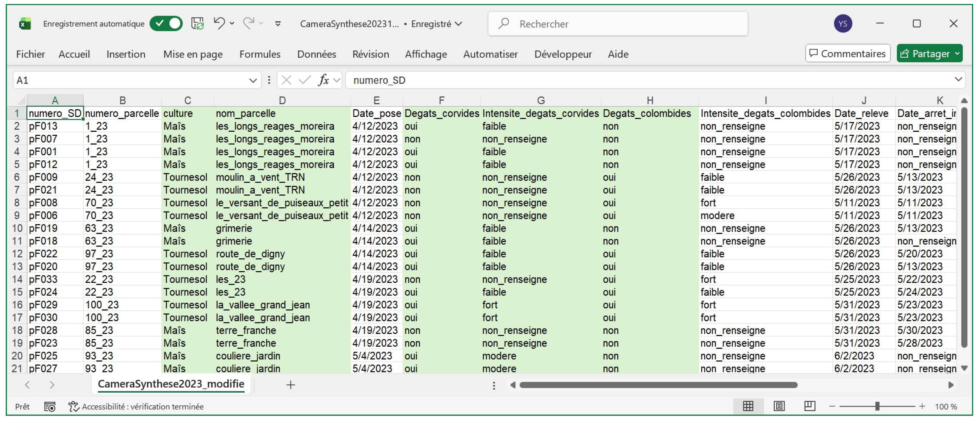Click the Partager share button
The image size is (980, 422).
point(929,54)
